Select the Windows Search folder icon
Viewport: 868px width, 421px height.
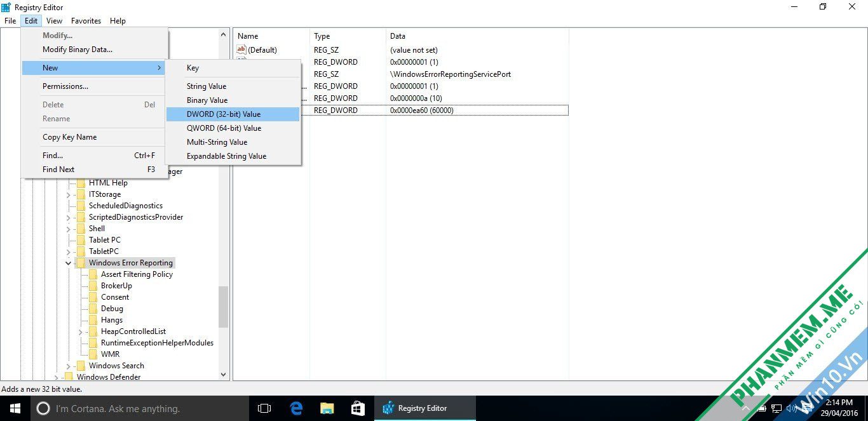pos(81,366)
